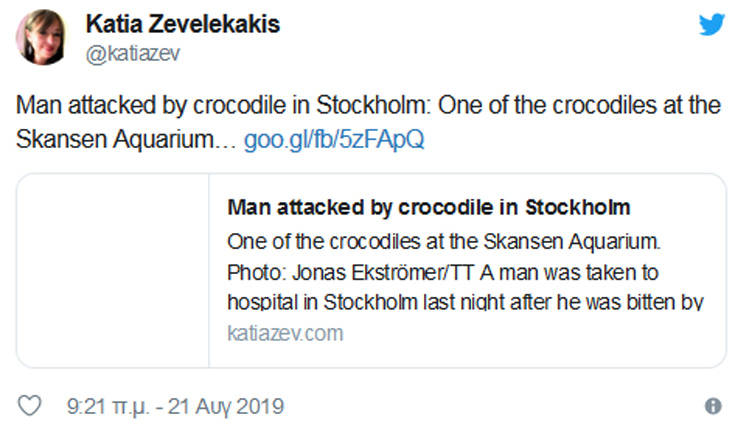Screen dimensions: 735x434
Task: Open the card title Man attacked by crocodile
Action: click(429, 208)
